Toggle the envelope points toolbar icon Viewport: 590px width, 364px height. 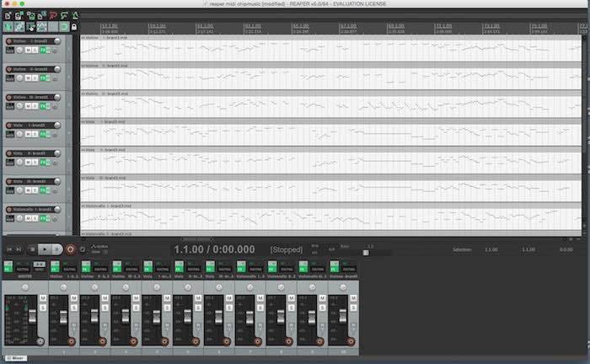pyautogui.click(x=41, y=27)
